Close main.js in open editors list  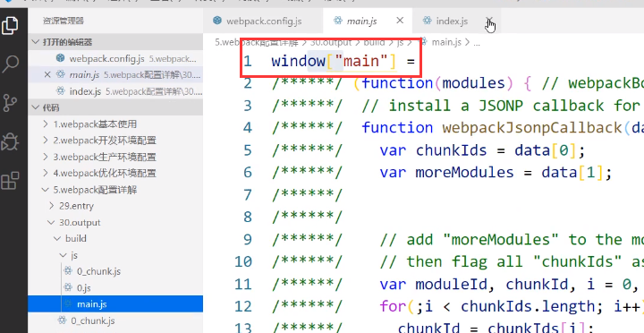[x=47, y=75]
